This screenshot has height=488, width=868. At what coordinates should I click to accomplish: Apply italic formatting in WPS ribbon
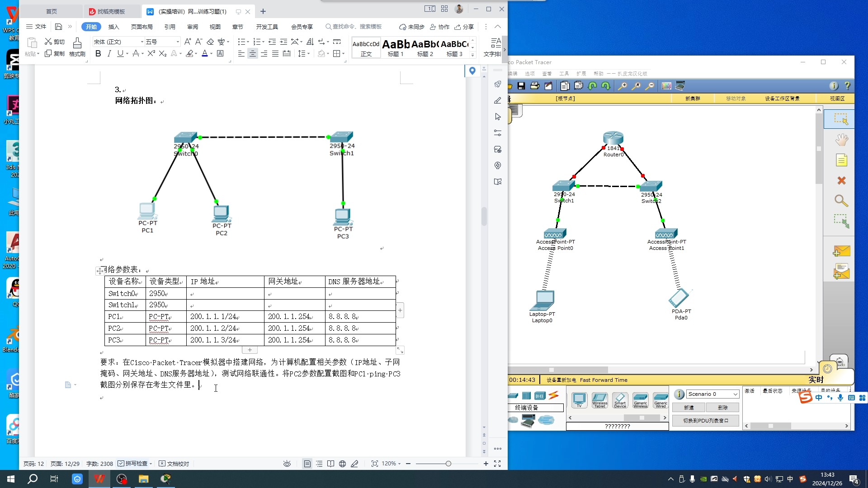point(109,53)
